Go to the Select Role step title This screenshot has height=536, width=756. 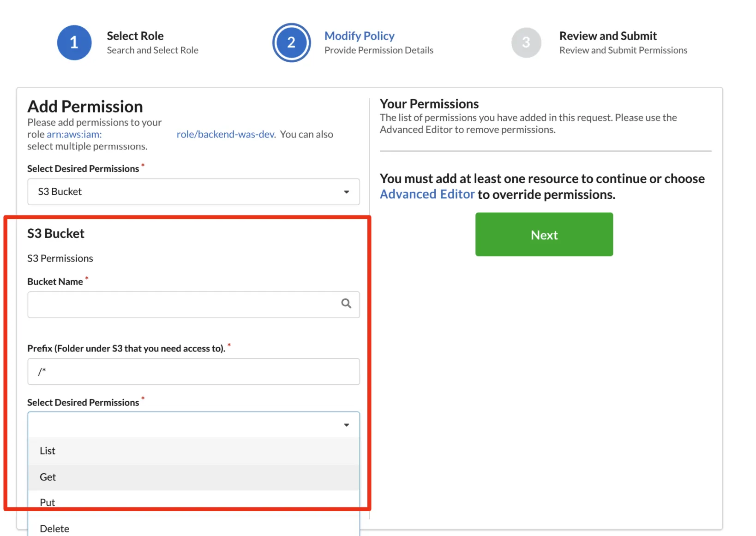click(x=135, y=36)
